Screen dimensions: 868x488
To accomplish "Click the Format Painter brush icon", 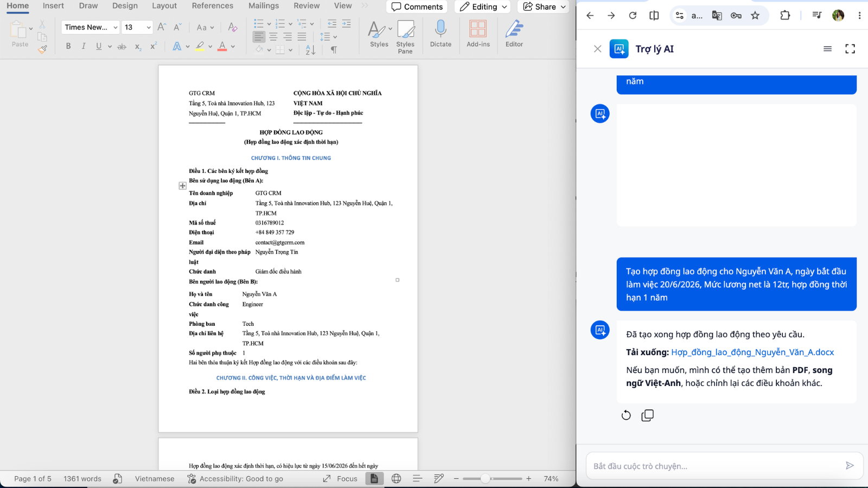I will pos(42,49).
